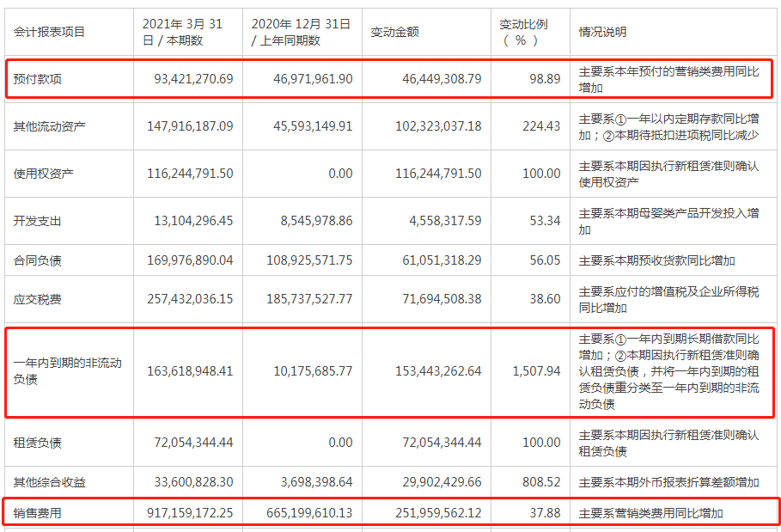The height and width of the screenshot is (532, 781).
Task: Click the 合同负债 row label
Action: point(37,260)
